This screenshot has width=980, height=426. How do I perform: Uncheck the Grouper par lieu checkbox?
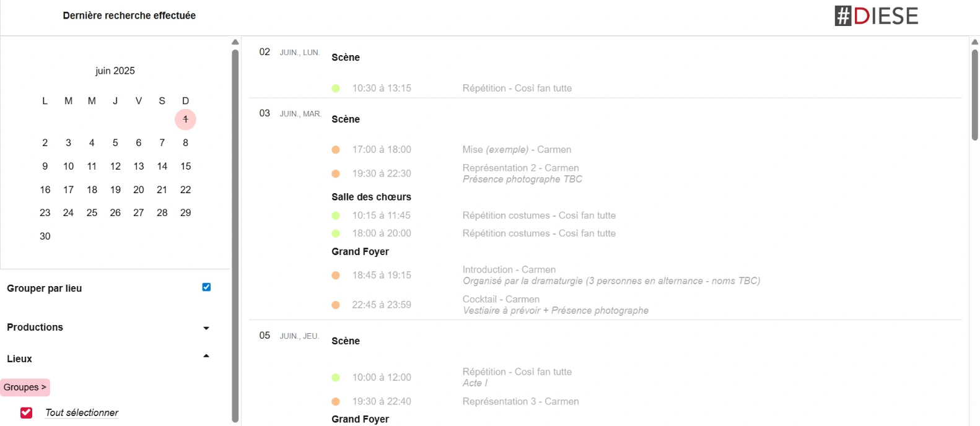coord(206,287)
